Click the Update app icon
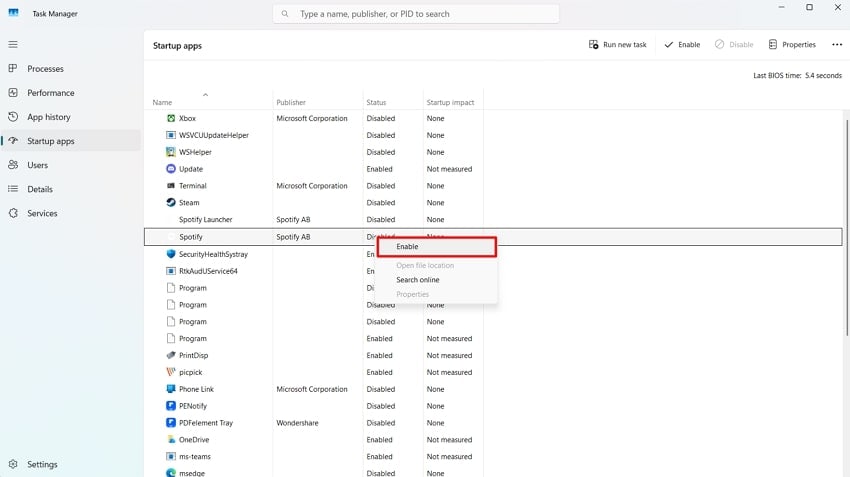 171,169
